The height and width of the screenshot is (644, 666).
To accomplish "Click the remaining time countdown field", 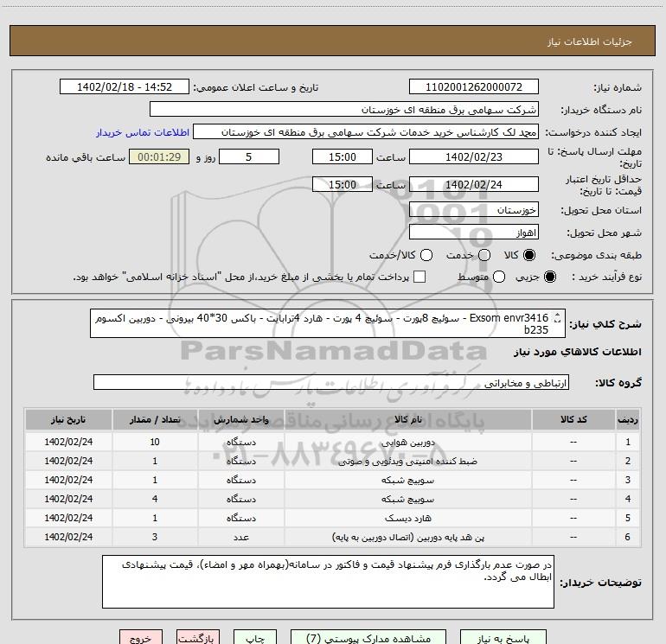I will [158, 157].
